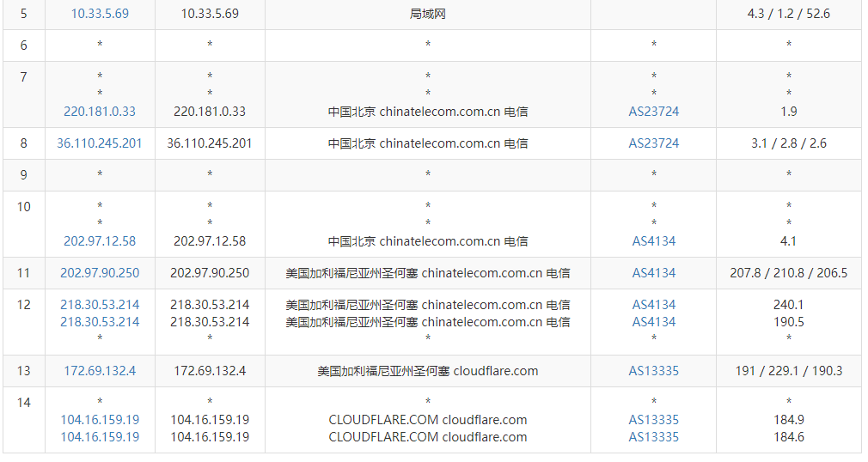The image size is (868, 462).
Task: Select hop number 11 cell
Action: 24,273
